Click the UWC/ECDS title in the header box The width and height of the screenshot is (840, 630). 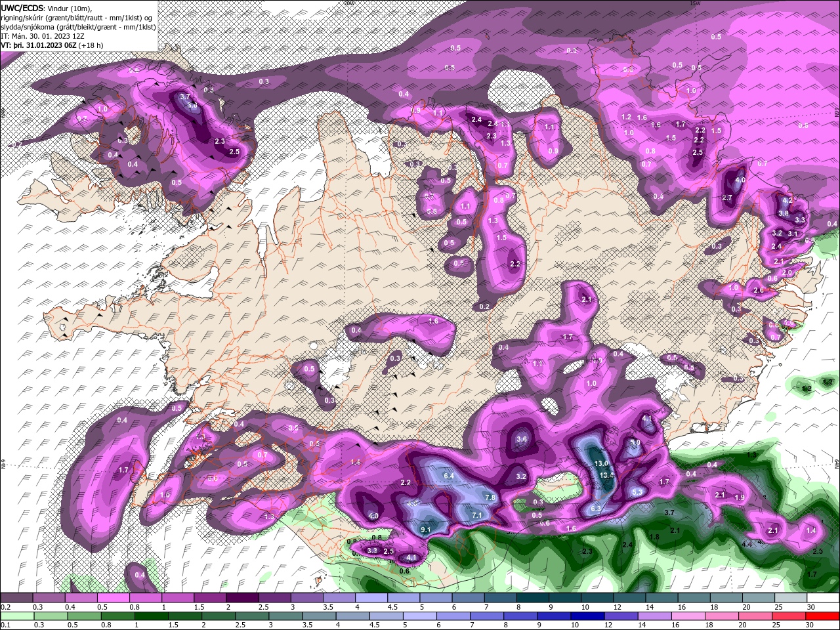23,7
